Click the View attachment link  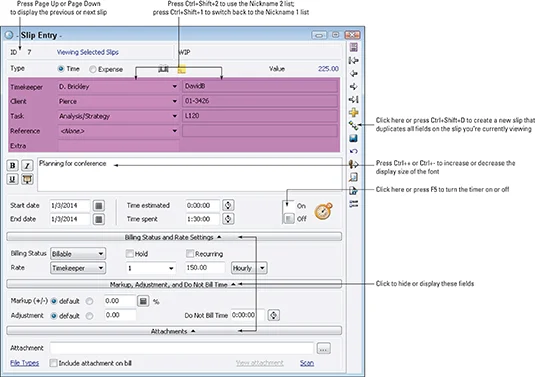260,363
